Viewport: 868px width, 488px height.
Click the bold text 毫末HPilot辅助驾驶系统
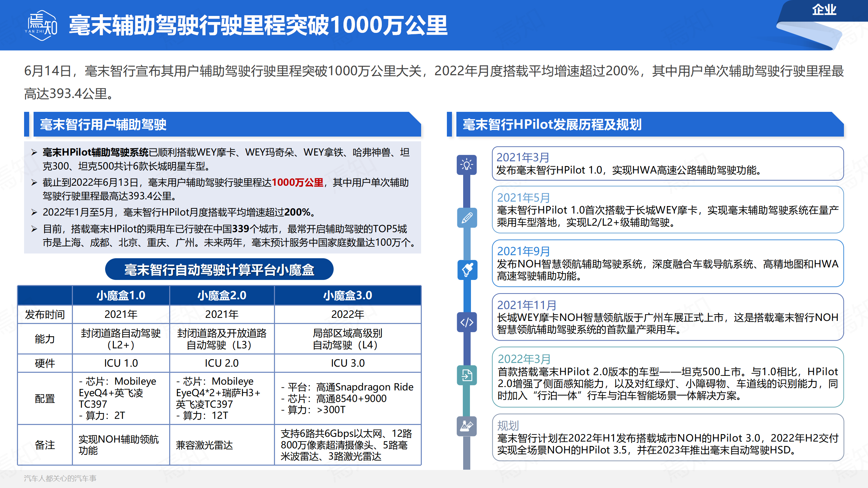point(96,152)
